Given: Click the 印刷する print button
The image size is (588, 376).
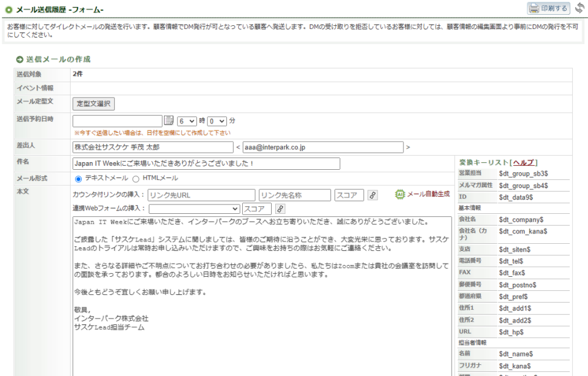Looking at the screenshot, I should 548,8.
